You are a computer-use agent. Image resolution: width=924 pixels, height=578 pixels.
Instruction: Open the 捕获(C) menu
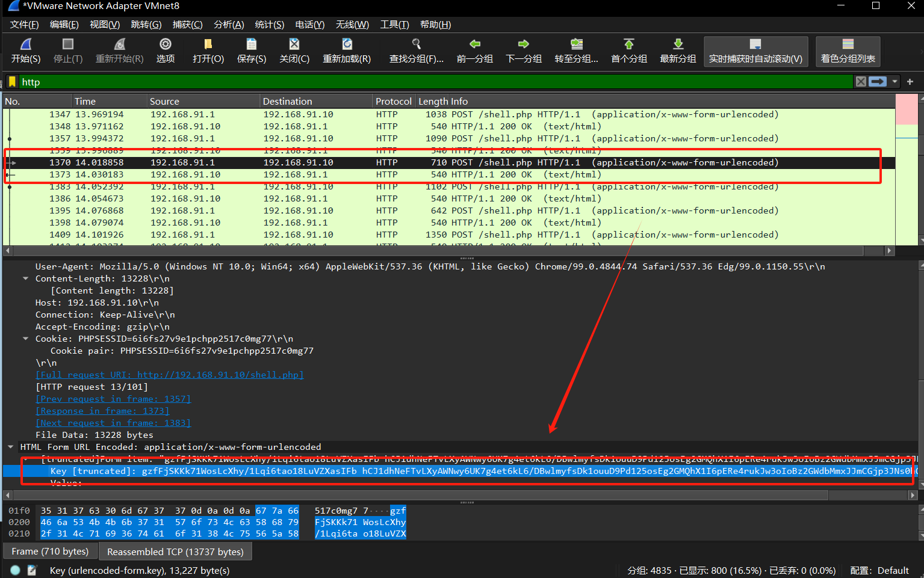[187, 25]
